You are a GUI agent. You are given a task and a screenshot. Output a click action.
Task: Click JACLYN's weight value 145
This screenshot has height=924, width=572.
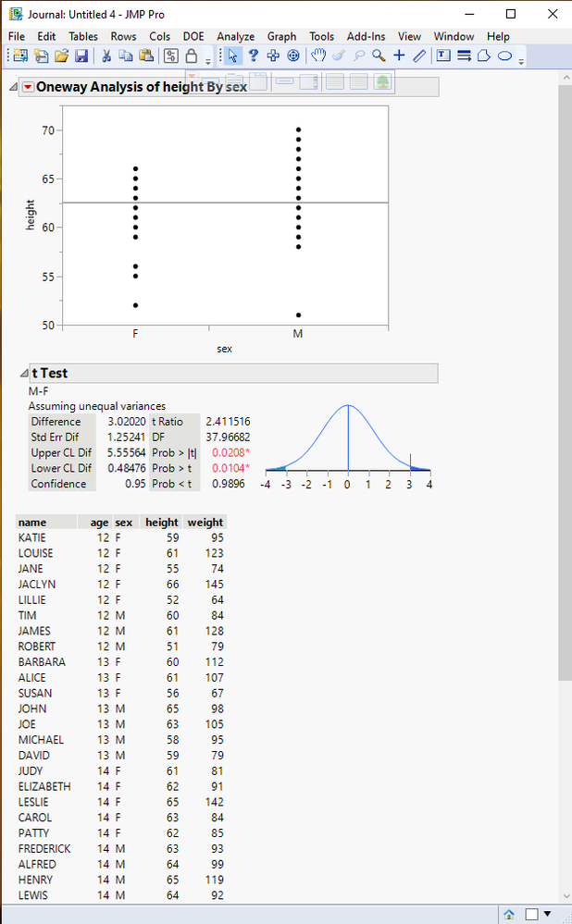(x=215, y=585)
